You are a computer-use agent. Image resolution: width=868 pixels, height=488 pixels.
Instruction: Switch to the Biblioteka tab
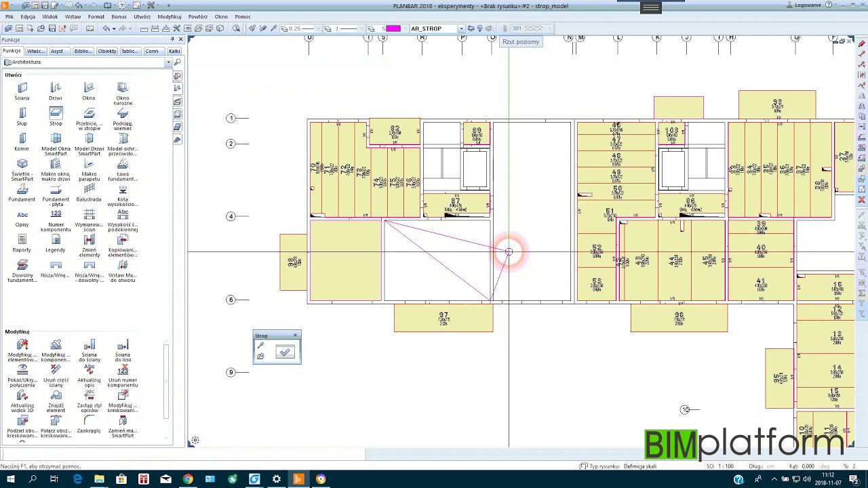click(x=82, y=52)
